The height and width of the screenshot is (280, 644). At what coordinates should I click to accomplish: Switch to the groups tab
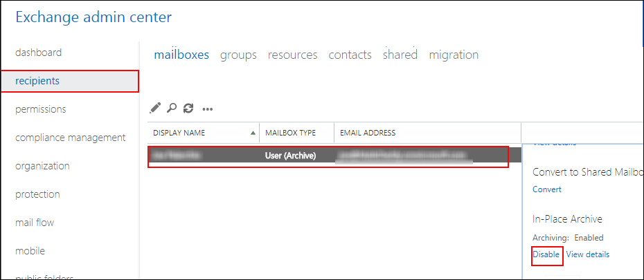(238, 55)
